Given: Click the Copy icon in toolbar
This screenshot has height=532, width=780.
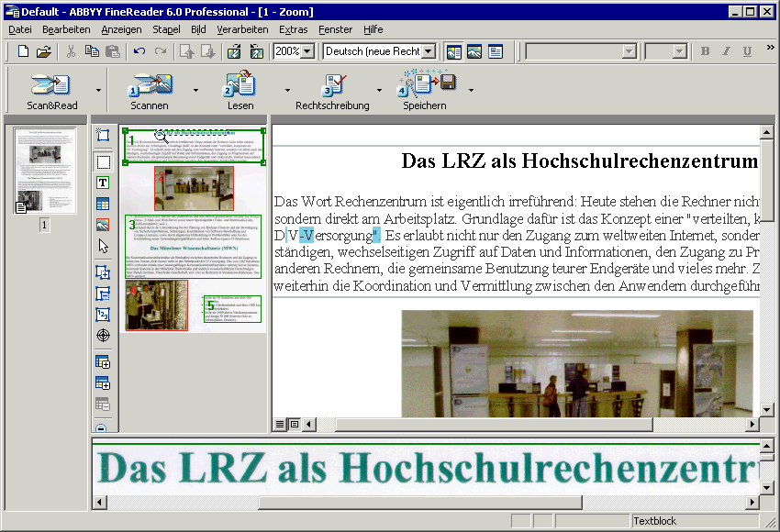Looking at the screenshot, I should pos(92,51).
